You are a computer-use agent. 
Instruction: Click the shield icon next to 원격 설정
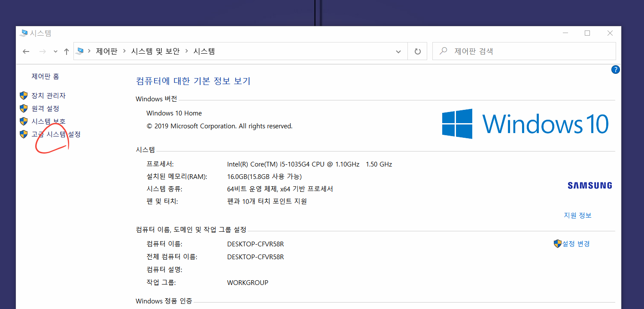click(x=24, y=109)
